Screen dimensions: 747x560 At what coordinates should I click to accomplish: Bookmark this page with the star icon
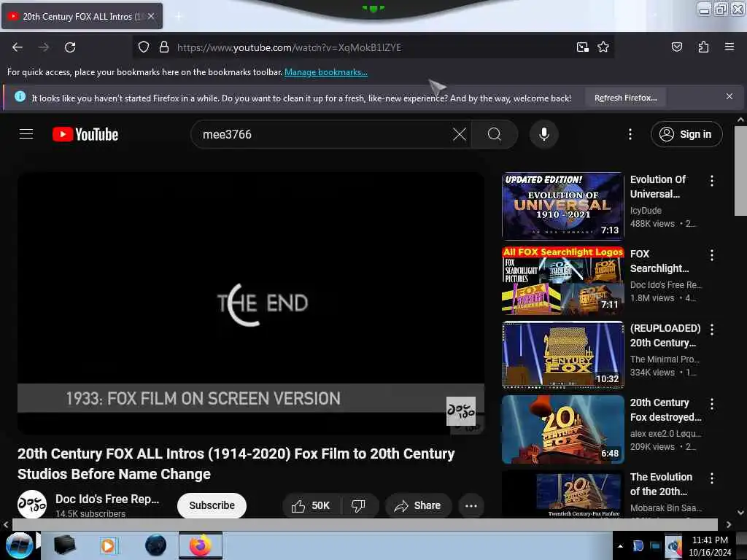(x=603, y=47)
